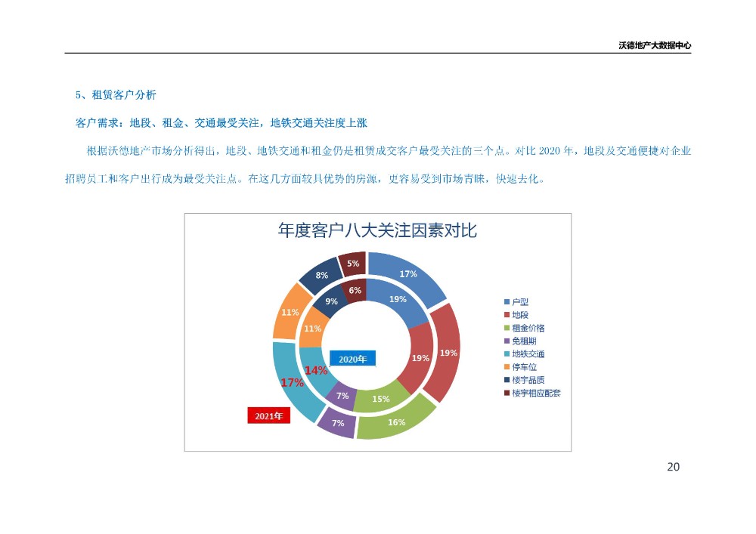Viewport: 756px width, 534px height.
Task: Click the 地铁交通 legend label
Action: (528, 353)
